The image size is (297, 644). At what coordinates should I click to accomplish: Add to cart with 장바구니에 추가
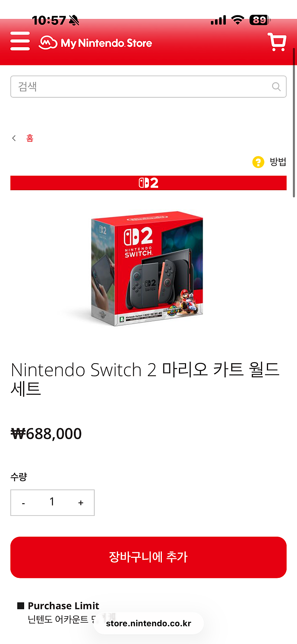(x=148, y=557)
